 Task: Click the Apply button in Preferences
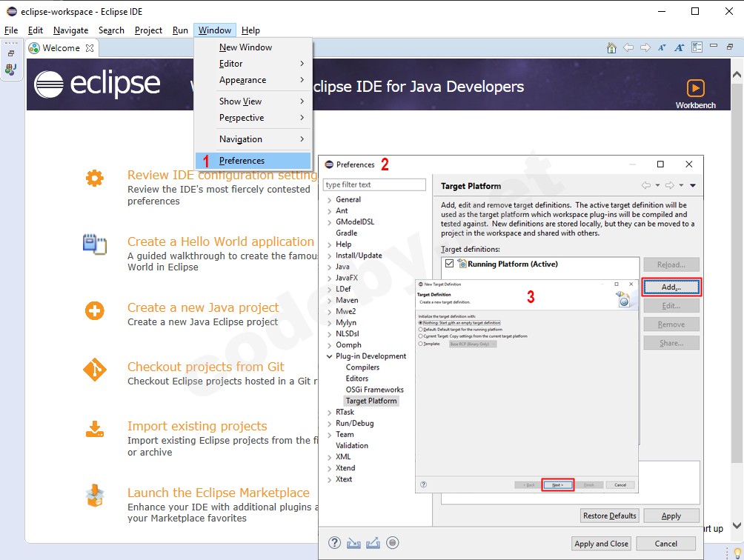[x=671, y=516]
